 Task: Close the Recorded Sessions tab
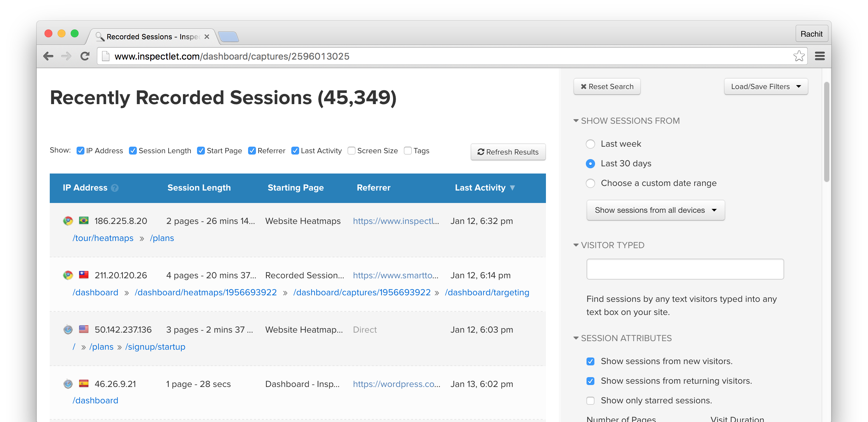[x=207, y=36]
